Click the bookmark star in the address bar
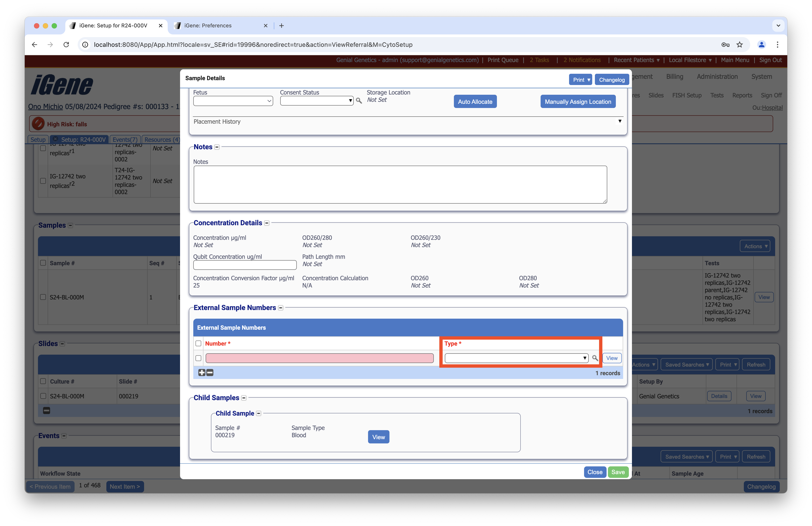812x526 pixels. pos(740,45)
